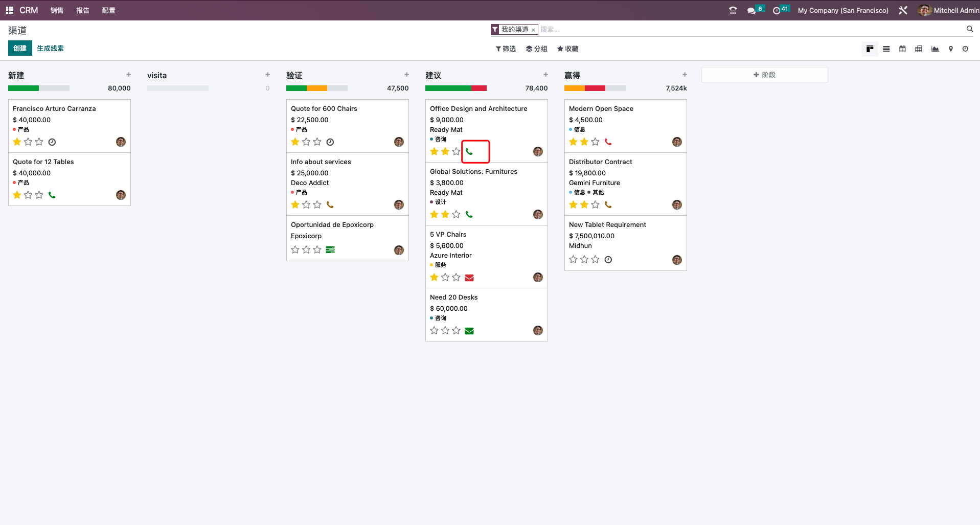
Task: Quick add record in 建议 column
Action: tap(546, 75)
